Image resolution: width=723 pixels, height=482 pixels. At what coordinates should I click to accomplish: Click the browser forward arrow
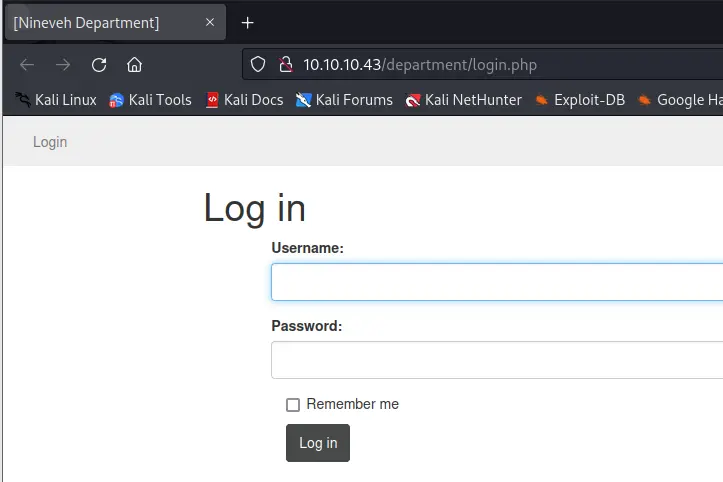63,65
